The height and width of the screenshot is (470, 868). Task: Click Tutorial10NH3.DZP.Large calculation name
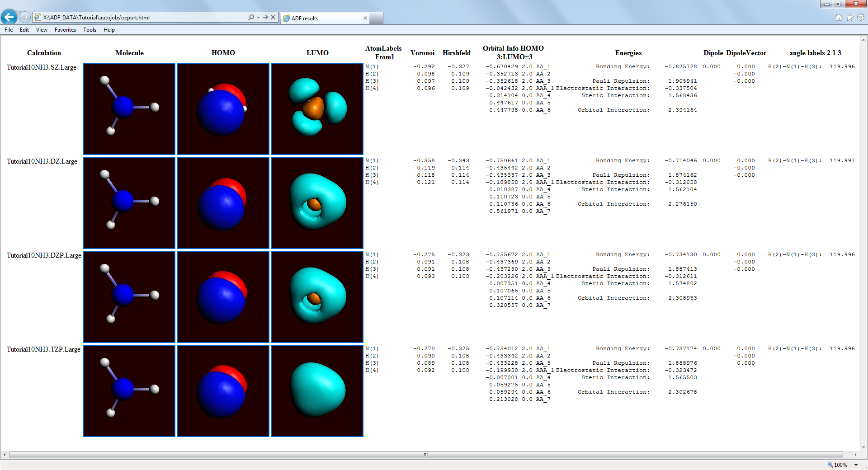[44, 255]
